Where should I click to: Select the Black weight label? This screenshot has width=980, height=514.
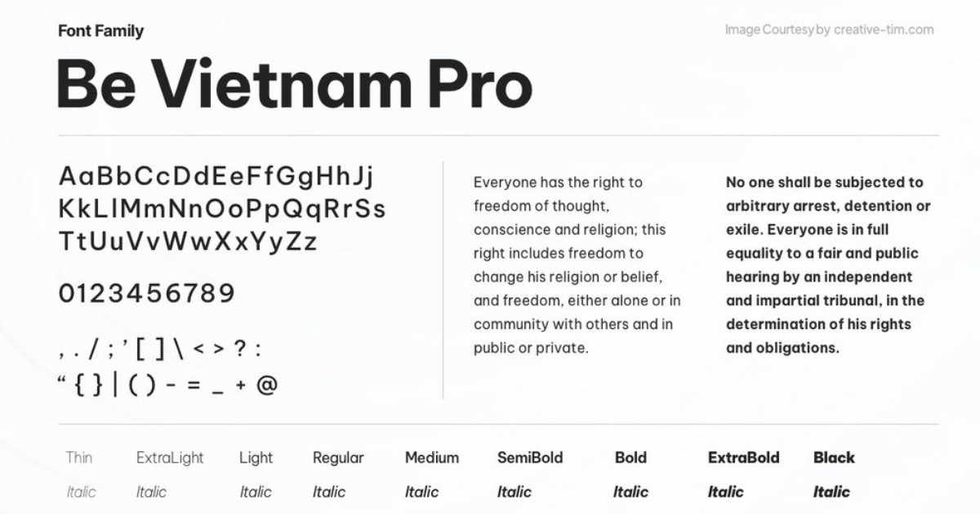click(834, 458)
